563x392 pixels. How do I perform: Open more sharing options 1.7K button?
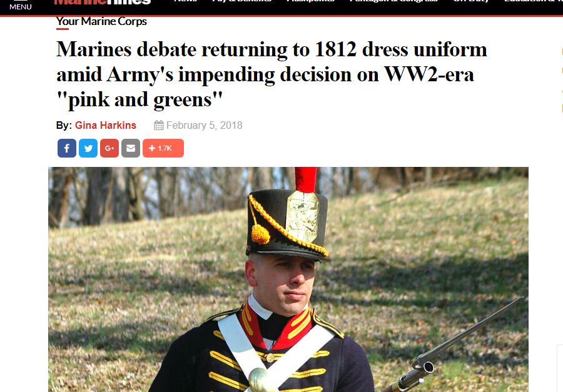pyautogui.click(x=163, y=148)
